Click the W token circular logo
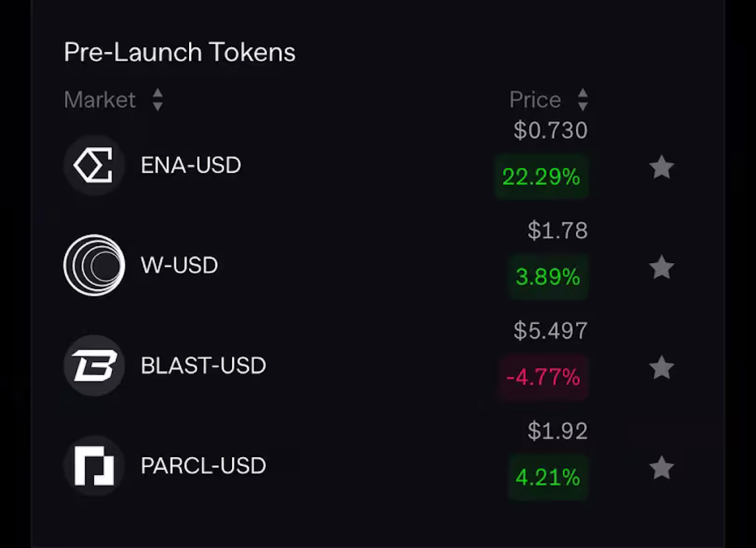756x548 pixels. pos(94,265)
